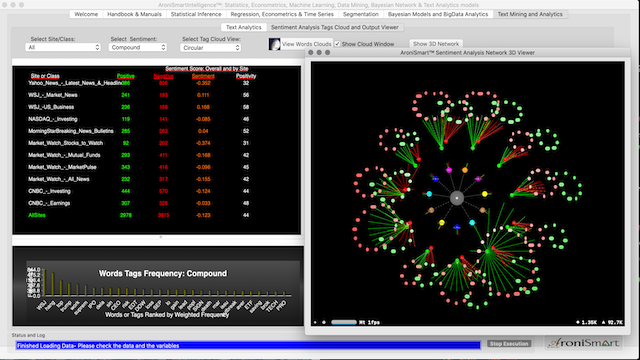
Task: Click the Yahoo_News row's site name
Action: 75,83
